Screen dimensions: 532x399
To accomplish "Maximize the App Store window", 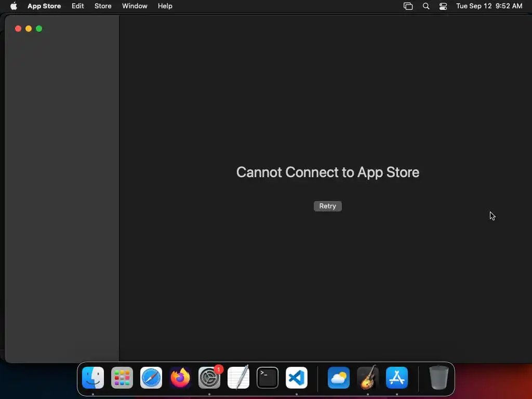I will click(x=39, y=29).
